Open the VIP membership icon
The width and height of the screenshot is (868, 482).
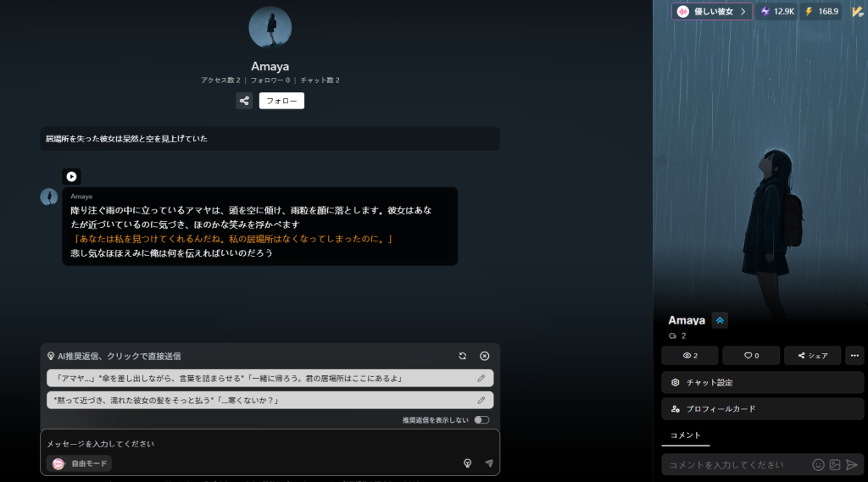(857, 11)
